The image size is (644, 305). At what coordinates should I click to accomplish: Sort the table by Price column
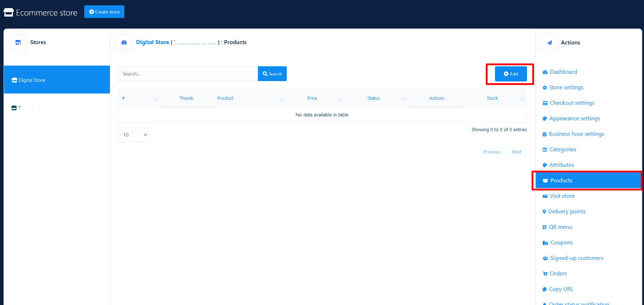click(312, 98)
